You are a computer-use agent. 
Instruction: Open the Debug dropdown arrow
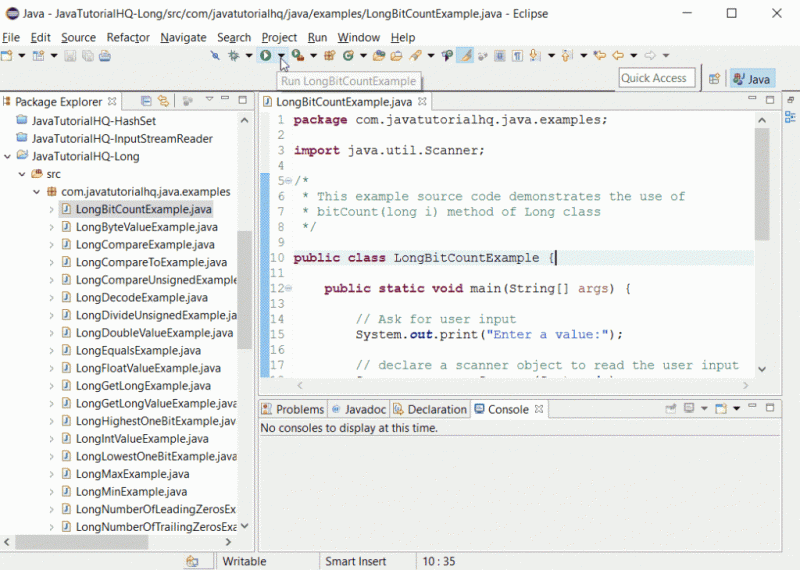(249, 56)
